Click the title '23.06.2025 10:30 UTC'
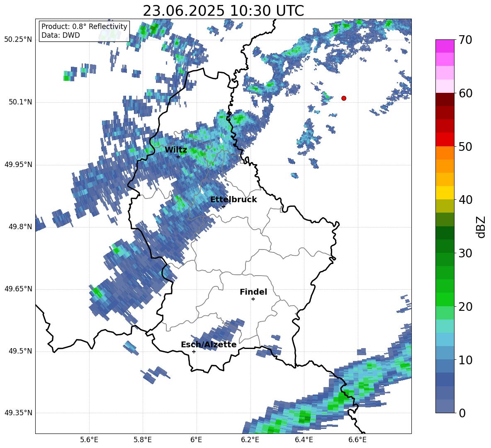 223,11
